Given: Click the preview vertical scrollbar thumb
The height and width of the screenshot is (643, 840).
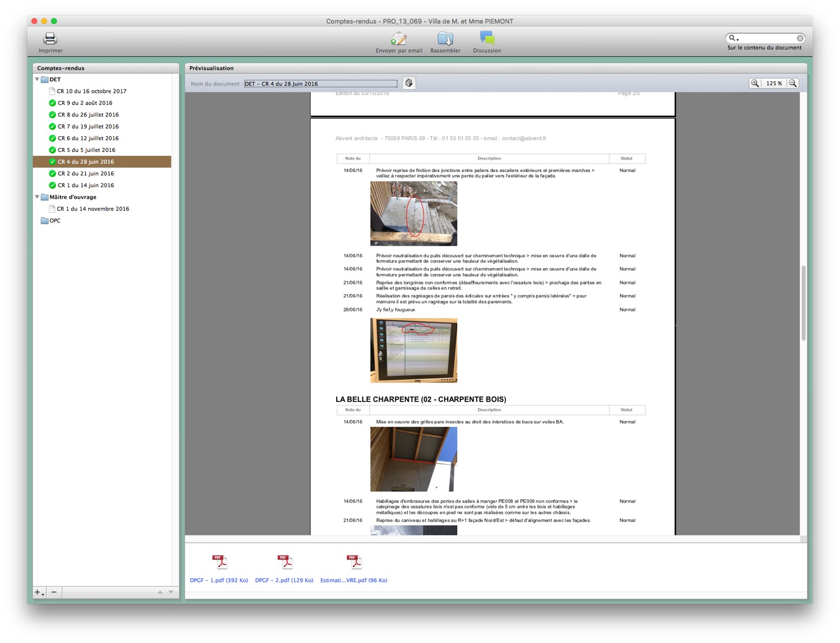Looking at the screenshot, I should 803,303.
